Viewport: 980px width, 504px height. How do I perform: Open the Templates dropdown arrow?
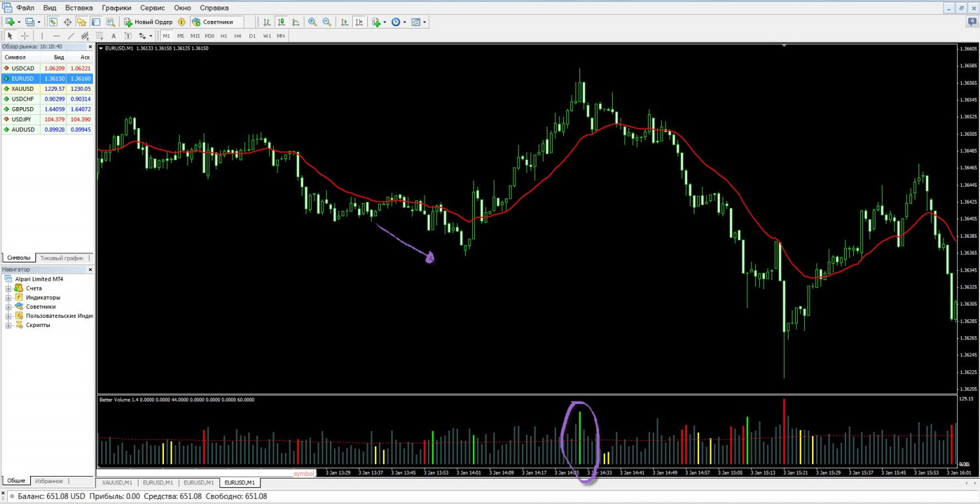click(x=425, y=22)
